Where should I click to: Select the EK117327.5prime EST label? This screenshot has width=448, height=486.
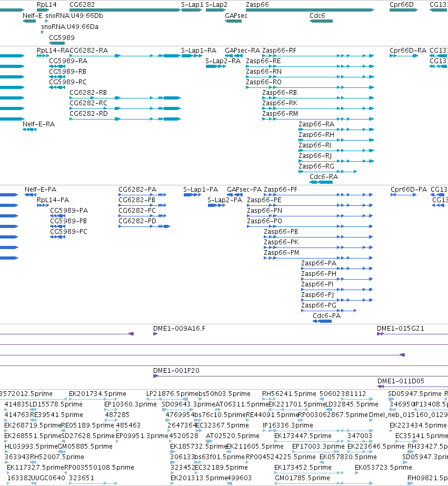coord(35,468)
